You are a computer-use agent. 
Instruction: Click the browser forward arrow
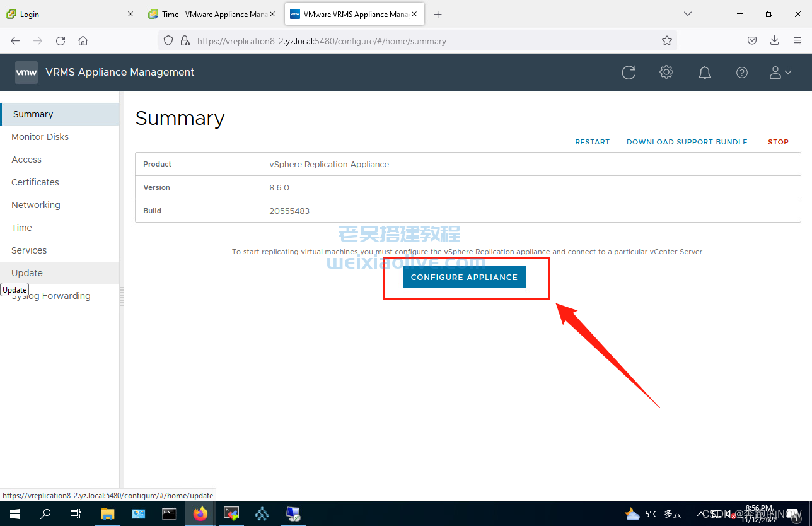point(38,41)
